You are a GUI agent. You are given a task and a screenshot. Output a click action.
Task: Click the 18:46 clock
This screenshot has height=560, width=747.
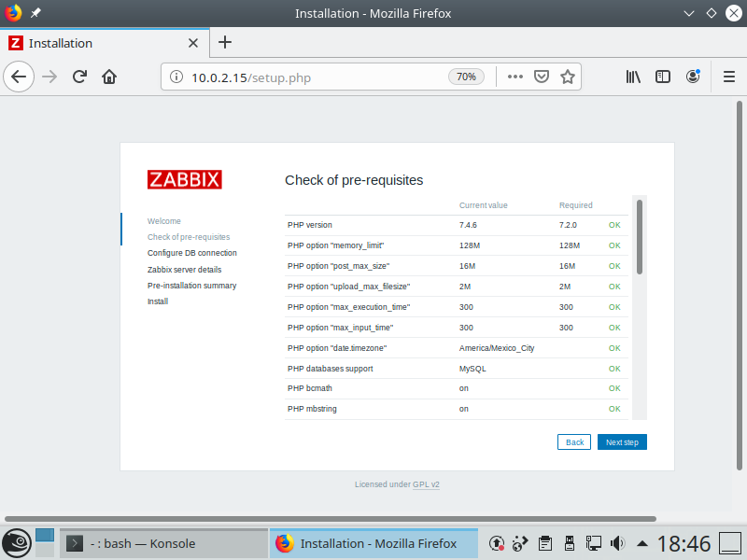[x=684, y=543]
